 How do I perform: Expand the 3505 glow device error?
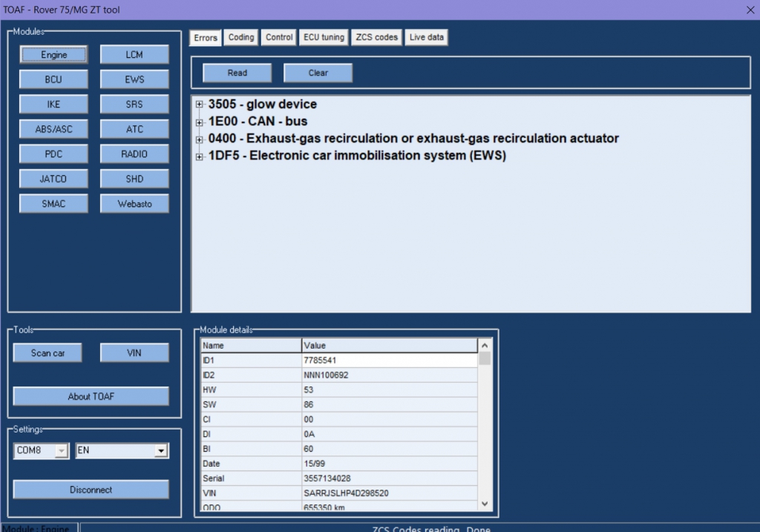point(199,104)
